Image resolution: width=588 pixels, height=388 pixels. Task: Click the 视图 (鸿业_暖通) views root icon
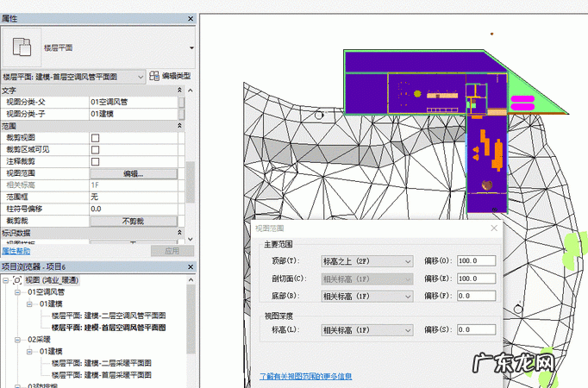[x=17, y=281]
